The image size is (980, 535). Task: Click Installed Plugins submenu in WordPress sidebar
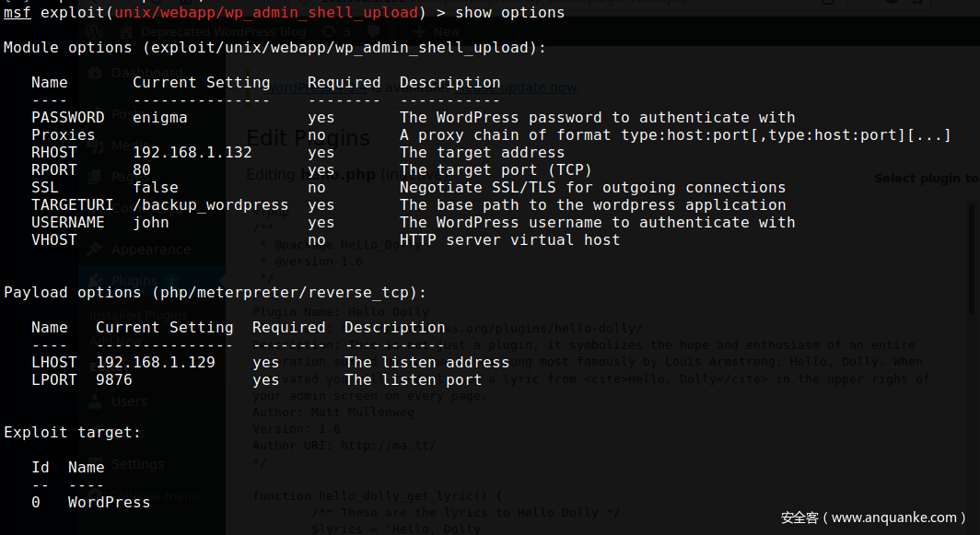pos(138,315)
